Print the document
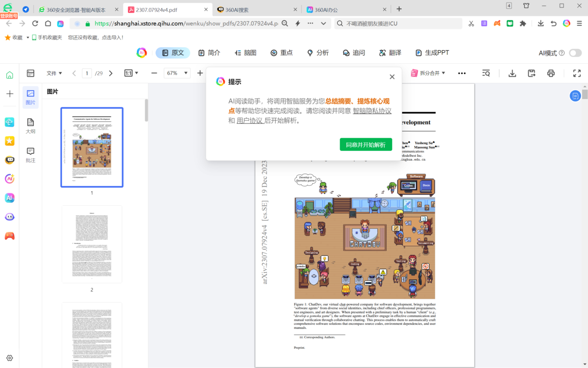The width and height of the screenshot is (588, 368). [551, 73]
